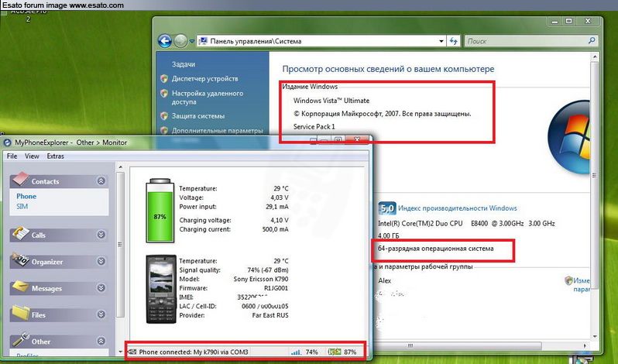
Task: Click the 64-разрядная операционная система text
Action: click(435, 249)
